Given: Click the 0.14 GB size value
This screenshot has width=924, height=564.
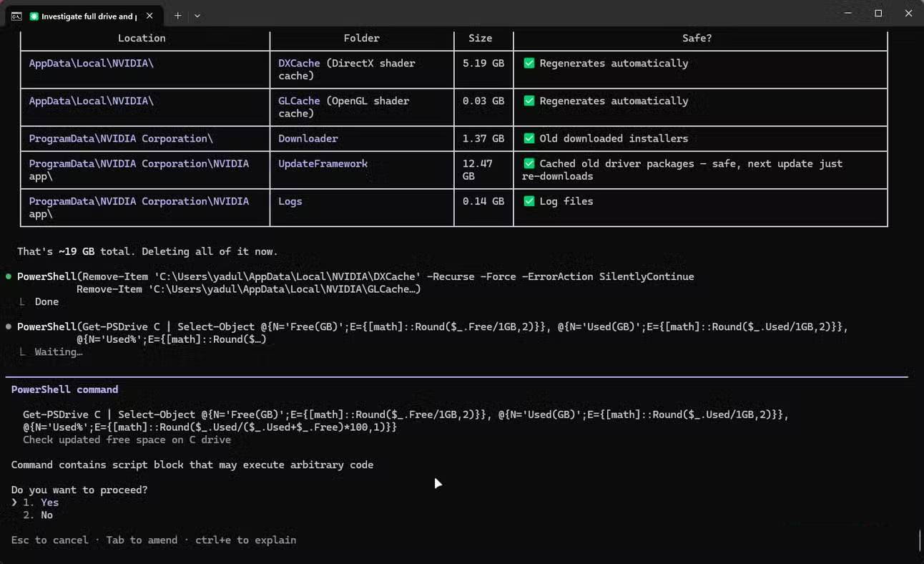Looking at the screenshot, I should tap(483, 201).
